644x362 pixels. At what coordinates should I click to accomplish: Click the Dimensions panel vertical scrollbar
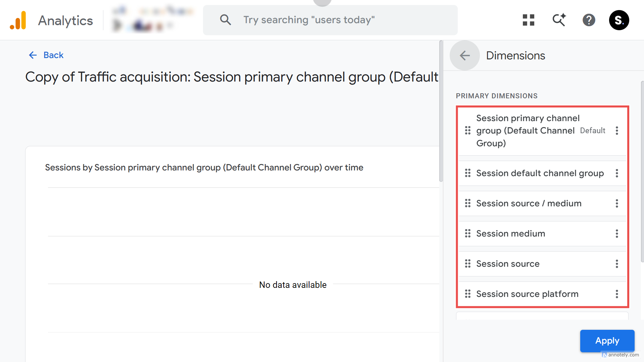tap(642, 171)
